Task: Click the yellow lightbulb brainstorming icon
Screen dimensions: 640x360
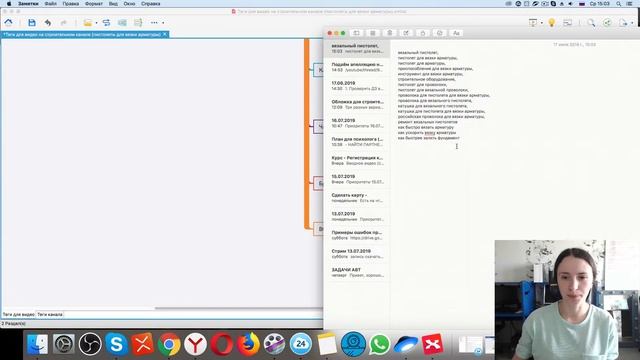Action: coord(552,22)
